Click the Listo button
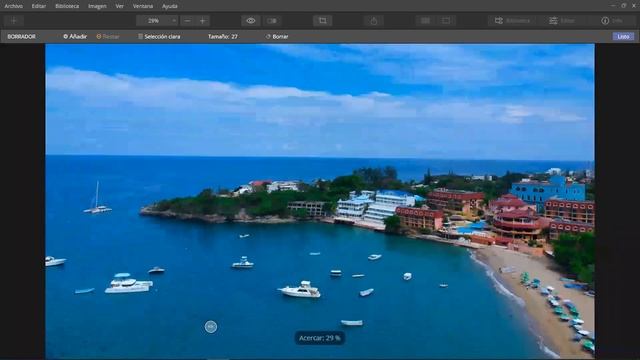 tap(623, 37)
